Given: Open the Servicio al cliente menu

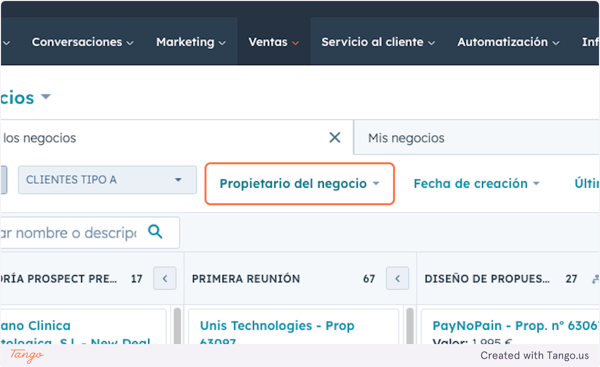Looking at the screenshot, I should point(378,42).
